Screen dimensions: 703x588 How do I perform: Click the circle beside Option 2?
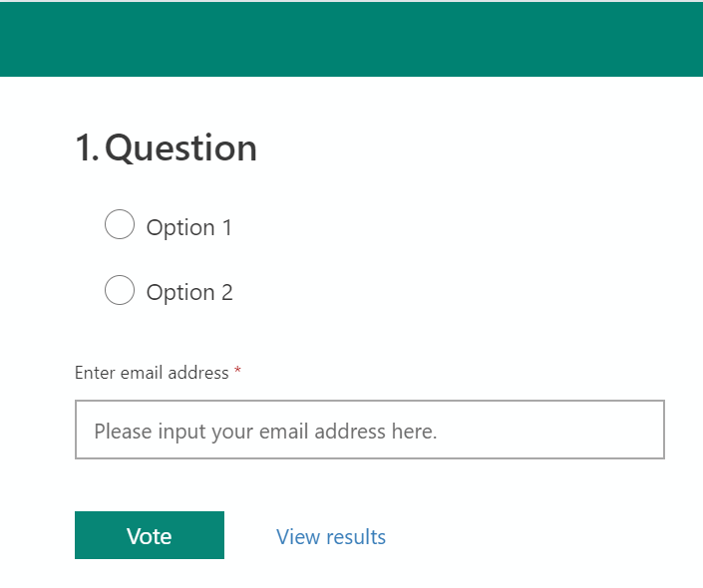(120, 290)
